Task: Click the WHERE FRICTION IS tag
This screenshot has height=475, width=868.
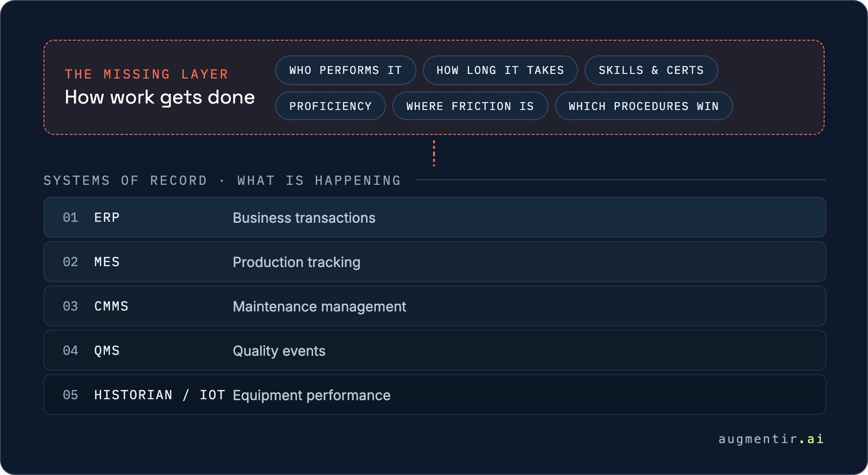Action: coord(470,106)
